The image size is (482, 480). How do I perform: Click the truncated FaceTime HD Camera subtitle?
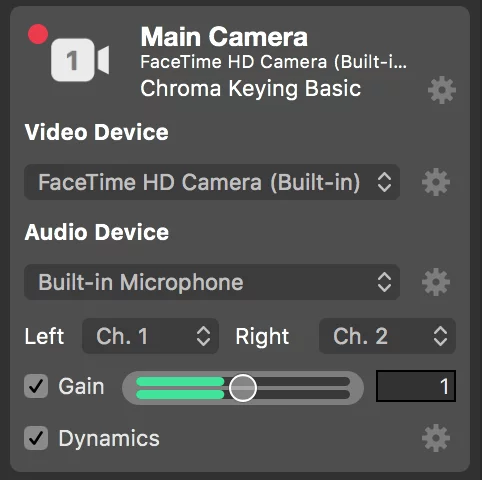(273, 62)
